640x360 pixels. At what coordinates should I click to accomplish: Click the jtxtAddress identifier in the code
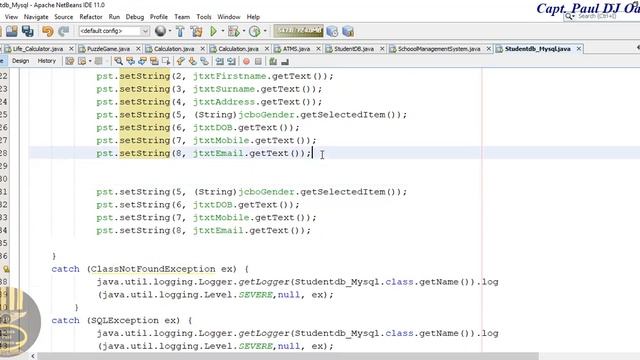[224, 102]
